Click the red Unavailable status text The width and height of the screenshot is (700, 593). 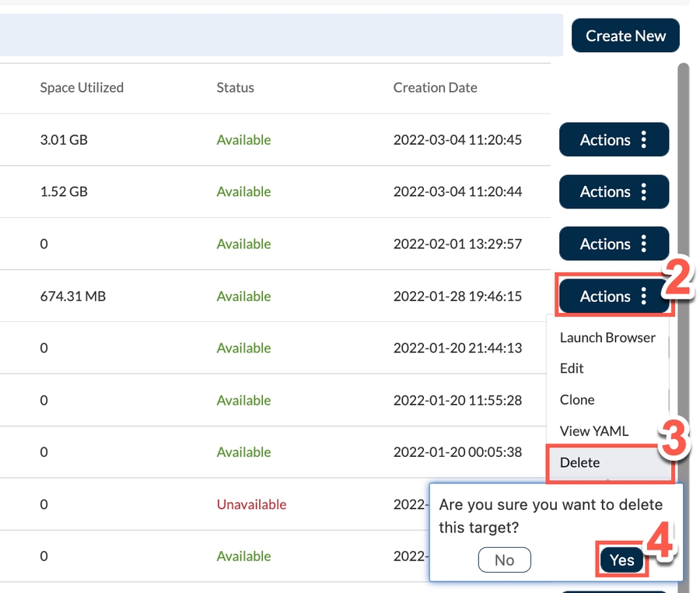pyautogui.click(x=251, y=504)
